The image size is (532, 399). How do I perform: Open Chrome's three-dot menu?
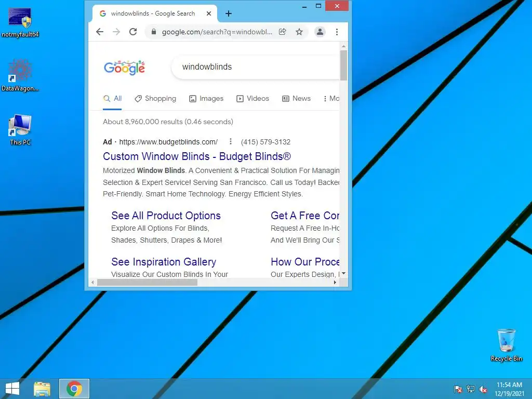[337, 32]
